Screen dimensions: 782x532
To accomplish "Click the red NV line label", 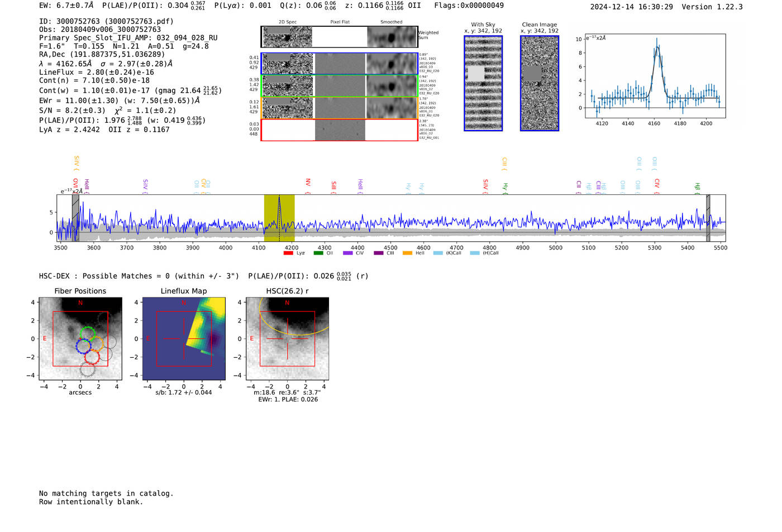I will 308,185.
